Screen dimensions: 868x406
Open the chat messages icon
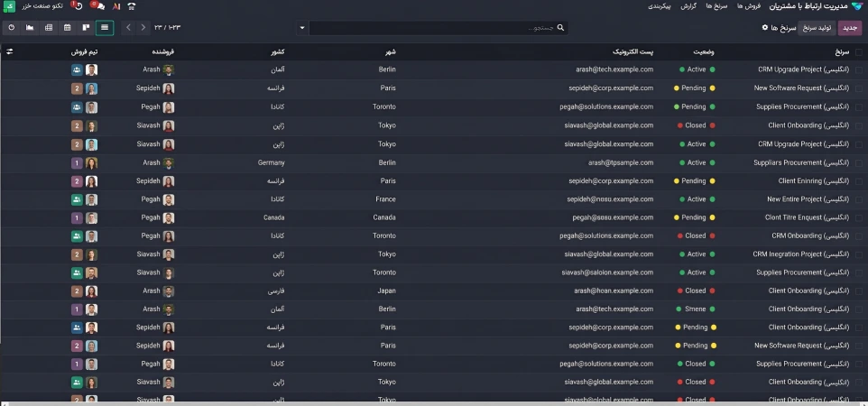99,6
